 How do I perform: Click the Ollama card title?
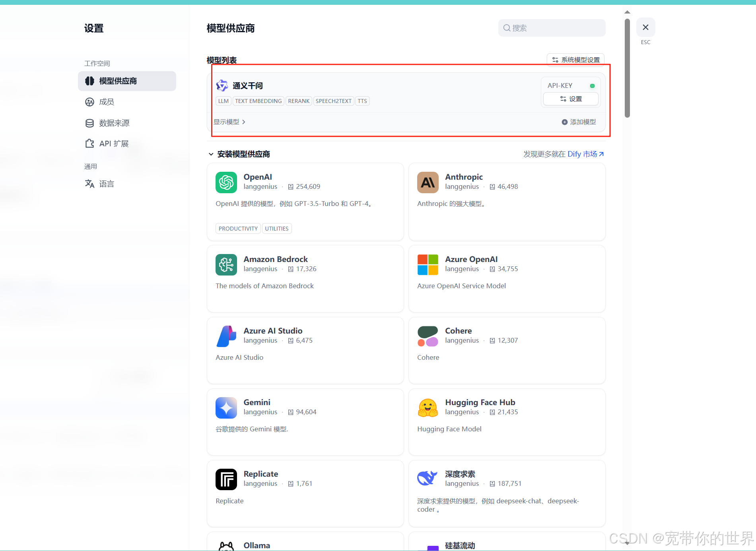tap(257, 545)
